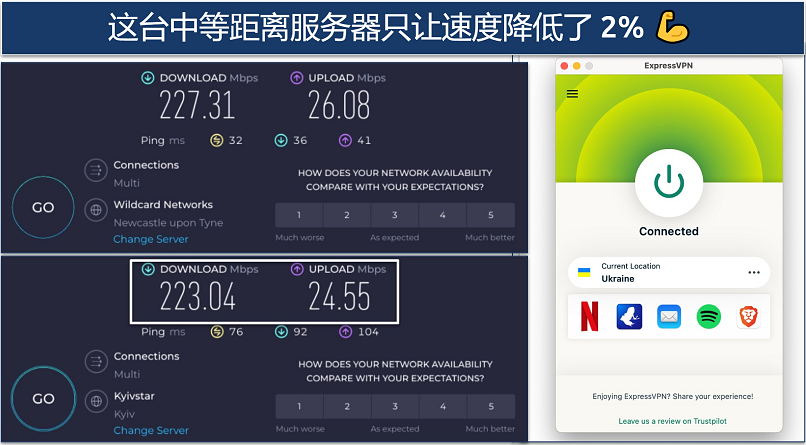Image resolution: width=806 pixels, height=445 pixels.
Task: Rate 3 As expected in the bottom survey
Action: point(395,406)
